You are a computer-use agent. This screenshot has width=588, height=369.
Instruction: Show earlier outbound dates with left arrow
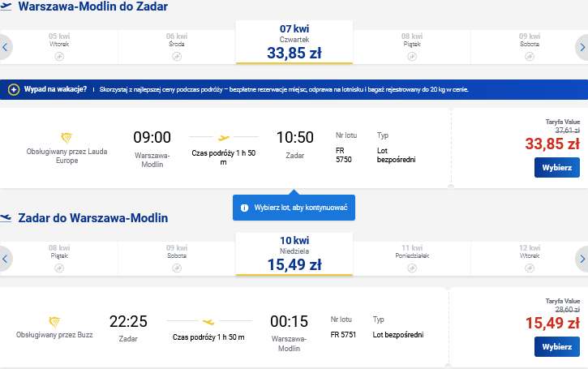5,47
